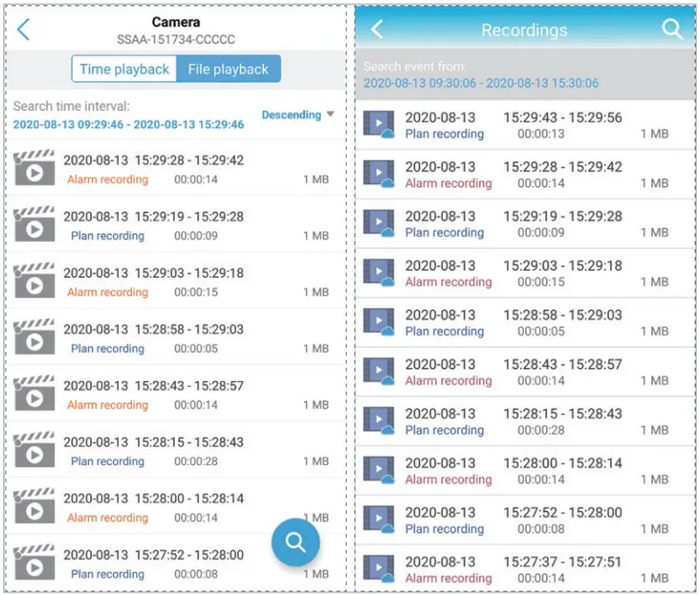The width and height of the screenshot is (700, 595).
Task: Play Camera clip 15:29:28 - 15:29:42 clapperboard icon
Action: 34,168
